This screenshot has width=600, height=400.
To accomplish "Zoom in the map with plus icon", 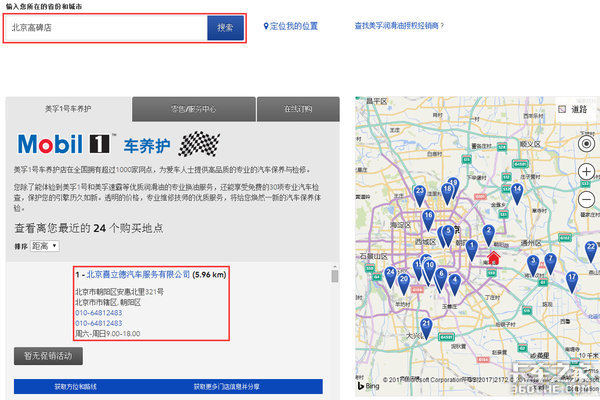I will (587, 172).
